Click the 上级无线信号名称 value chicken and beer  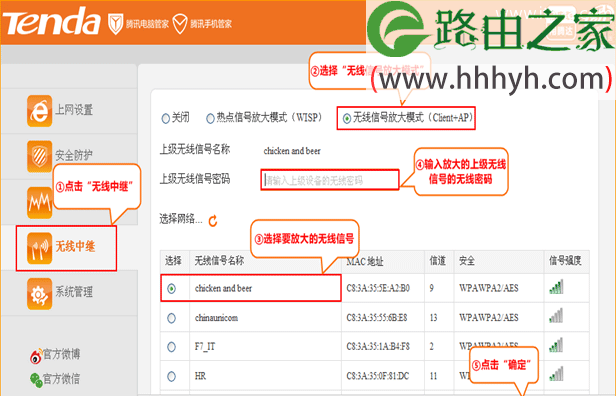coord(292,151)
